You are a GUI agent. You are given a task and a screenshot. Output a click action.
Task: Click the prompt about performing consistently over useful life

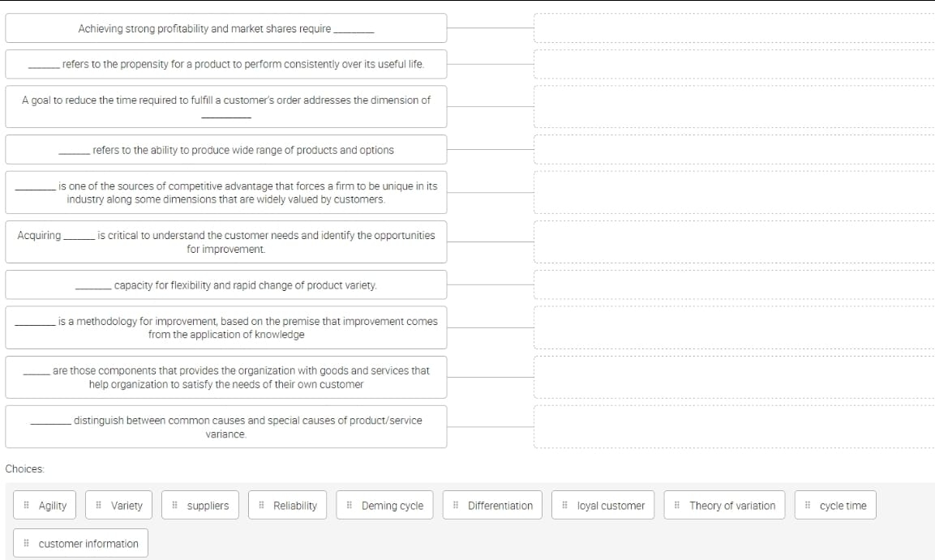tap(225, 64)
